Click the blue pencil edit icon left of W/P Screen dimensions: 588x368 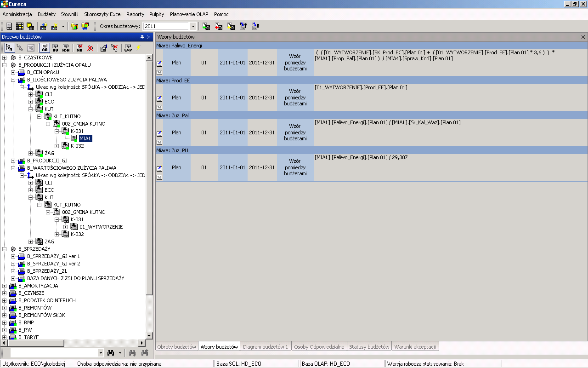tap(104, 47)
